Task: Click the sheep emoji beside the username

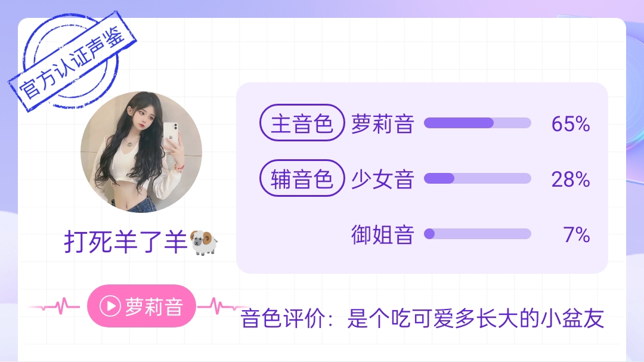Action: point(204,243)
